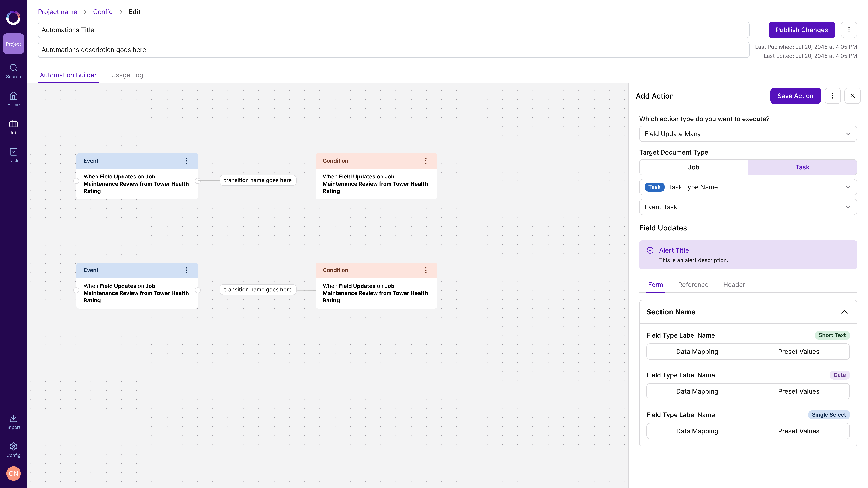Screen dimensions: 868x488
Task: Close the Add Action panel
Action: click(852, 96)
